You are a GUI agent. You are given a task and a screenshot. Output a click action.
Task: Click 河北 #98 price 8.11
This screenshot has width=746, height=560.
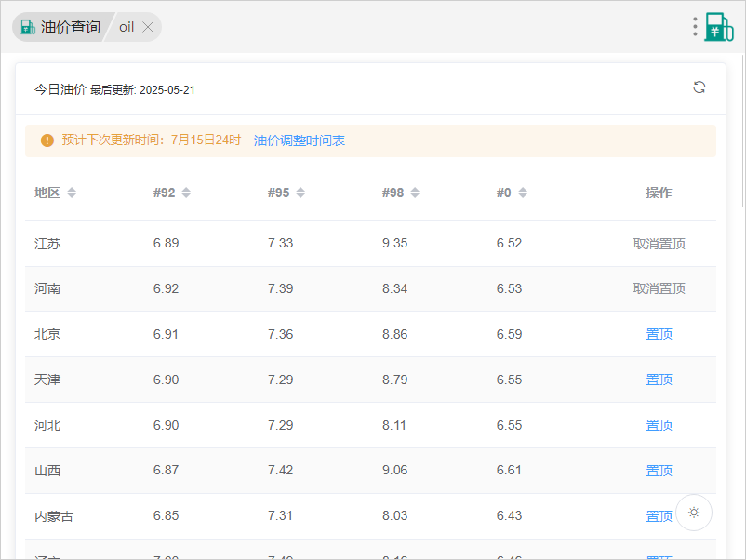coord(394,425)
